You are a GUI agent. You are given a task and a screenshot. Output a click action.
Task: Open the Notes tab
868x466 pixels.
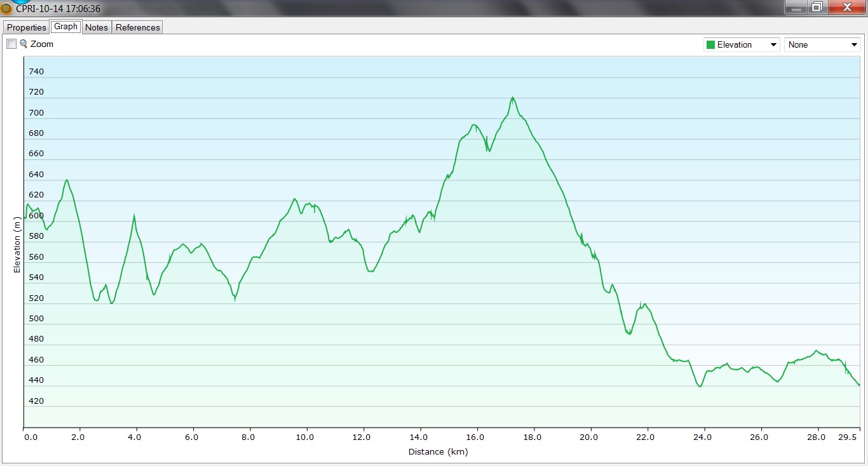point(97,27)
